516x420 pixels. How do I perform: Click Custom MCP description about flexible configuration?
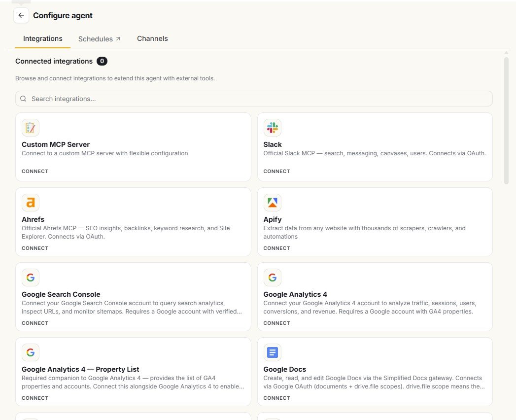coord(104,153)
